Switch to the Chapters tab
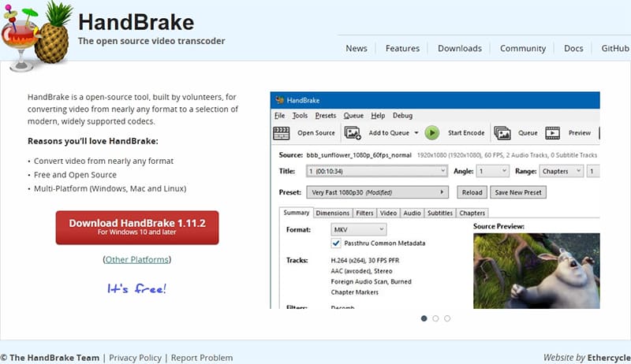The height and width of the screenshot is (364, 631). point(472,213)
